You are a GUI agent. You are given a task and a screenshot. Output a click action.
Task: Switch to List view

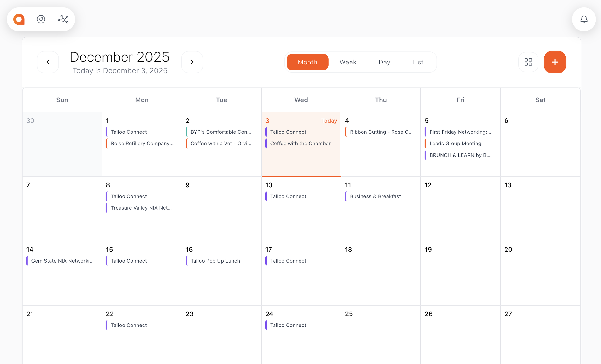(418, 62)
